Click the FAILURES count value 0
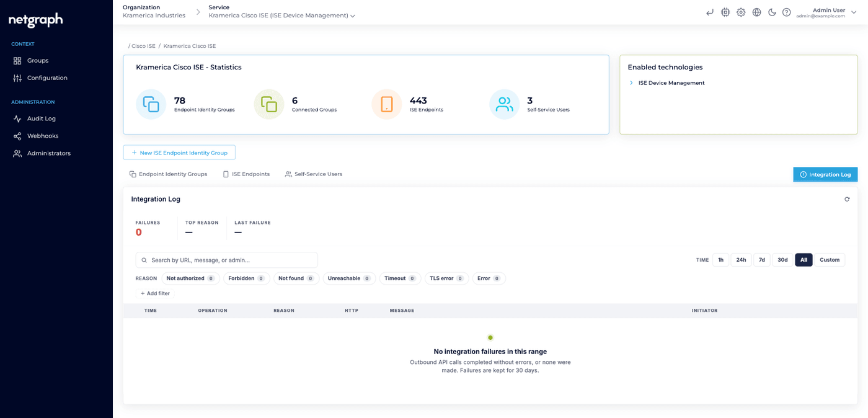 click(139, 232)
